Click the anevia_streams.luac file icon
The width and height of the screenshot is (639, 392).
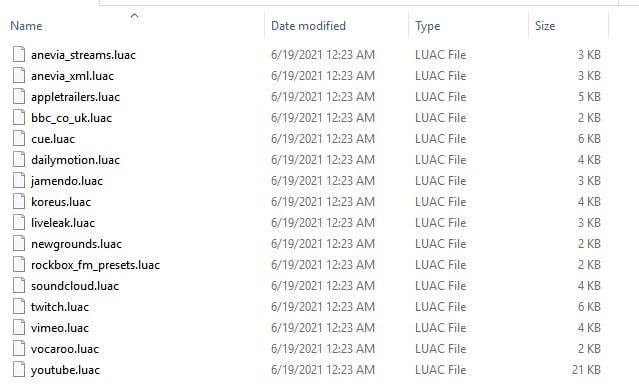coord(19,55)
